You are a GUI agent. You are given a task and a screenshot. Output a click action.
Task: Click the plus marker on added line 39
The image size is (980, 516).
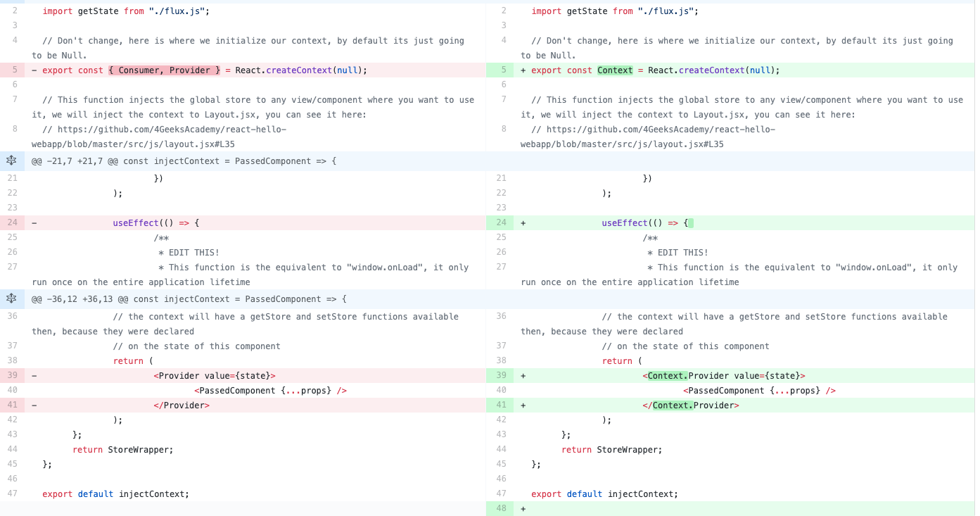tap(523, 376)
